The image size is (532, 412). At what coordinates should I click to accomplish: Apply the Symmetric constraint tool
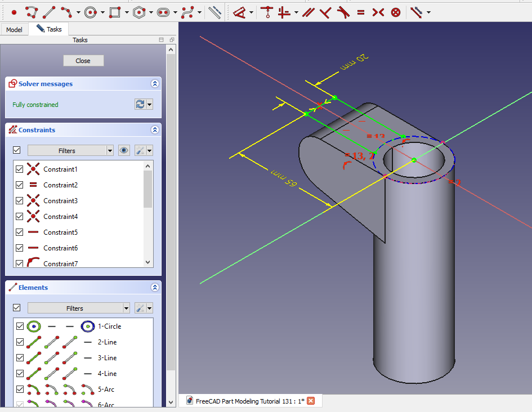point(378,12)
